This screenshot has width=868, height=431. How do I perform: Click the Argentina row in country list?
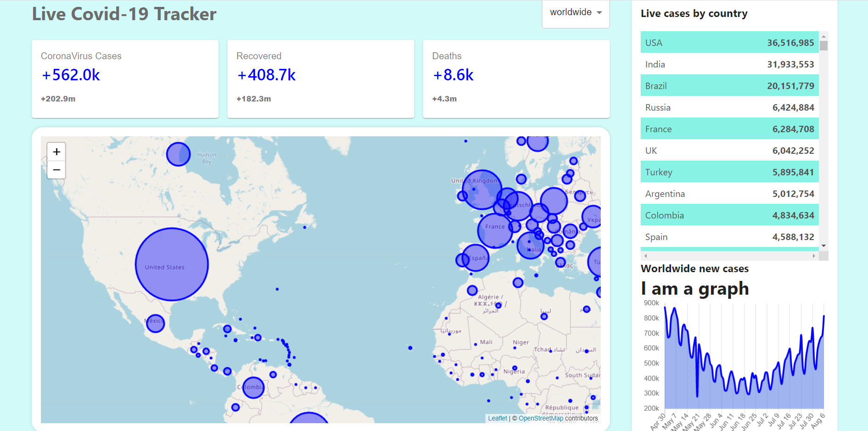(729, 193)
